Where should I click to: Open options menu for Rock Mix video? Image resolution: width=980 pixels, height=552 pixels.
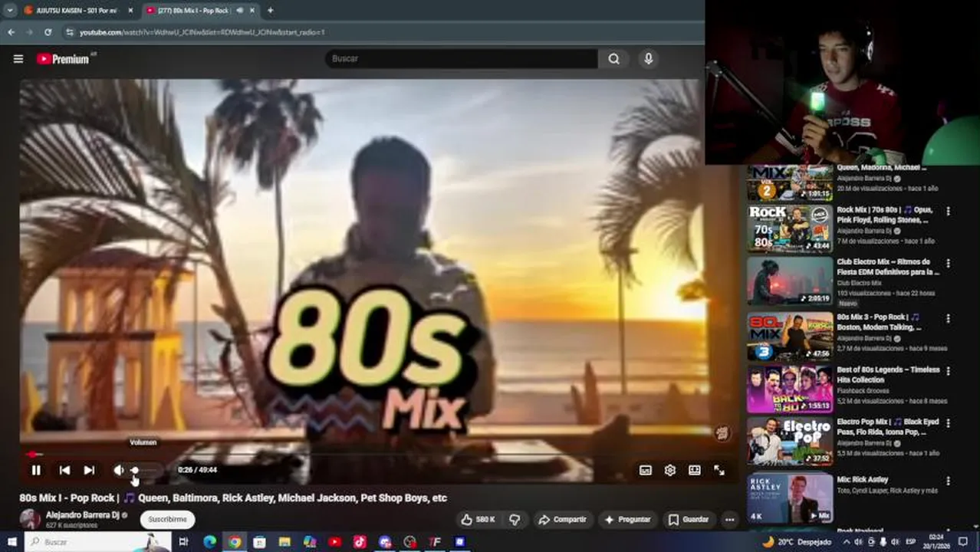(x=948, y=211)
